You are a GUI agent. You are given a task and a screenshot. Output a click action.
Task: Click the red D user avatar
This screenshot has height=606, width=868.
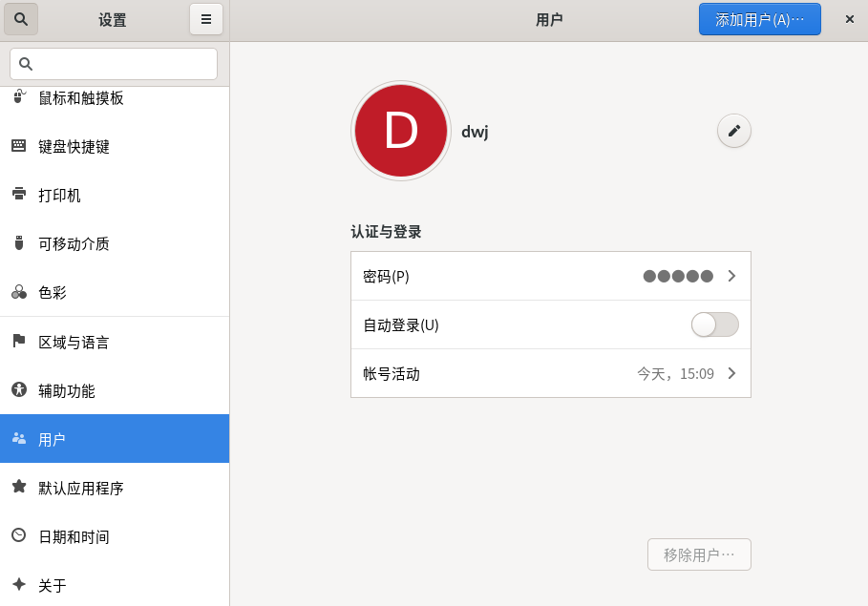click(x=401, y=131)
